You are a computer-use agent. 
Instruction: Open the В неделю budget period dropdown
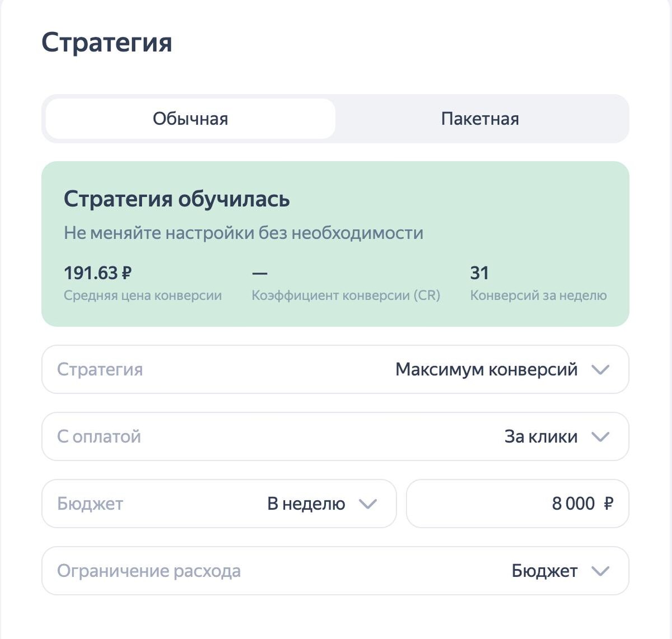(x=306, y=504)
